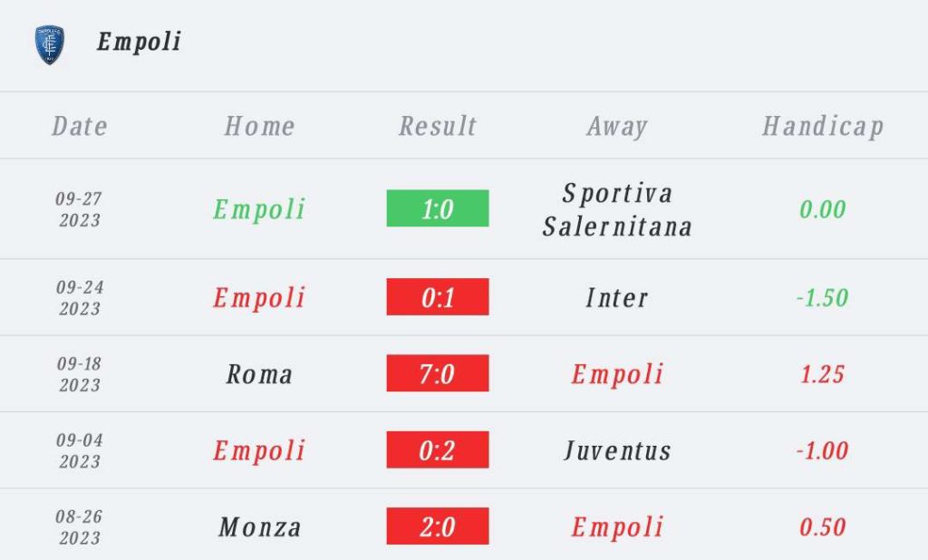928x560 pixels.
Task: Select the Date column header
Action: (x=80, y=126)
